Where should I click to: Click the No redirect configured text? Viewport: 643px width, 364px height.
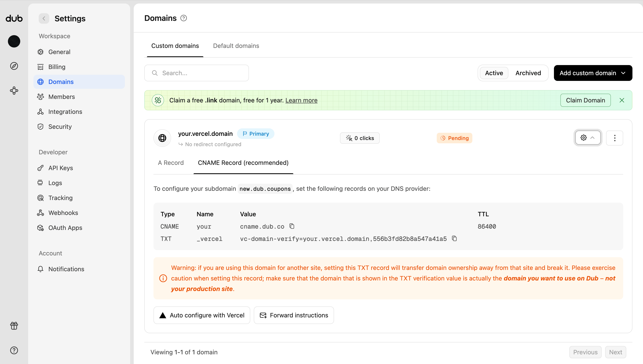point(213,144)
